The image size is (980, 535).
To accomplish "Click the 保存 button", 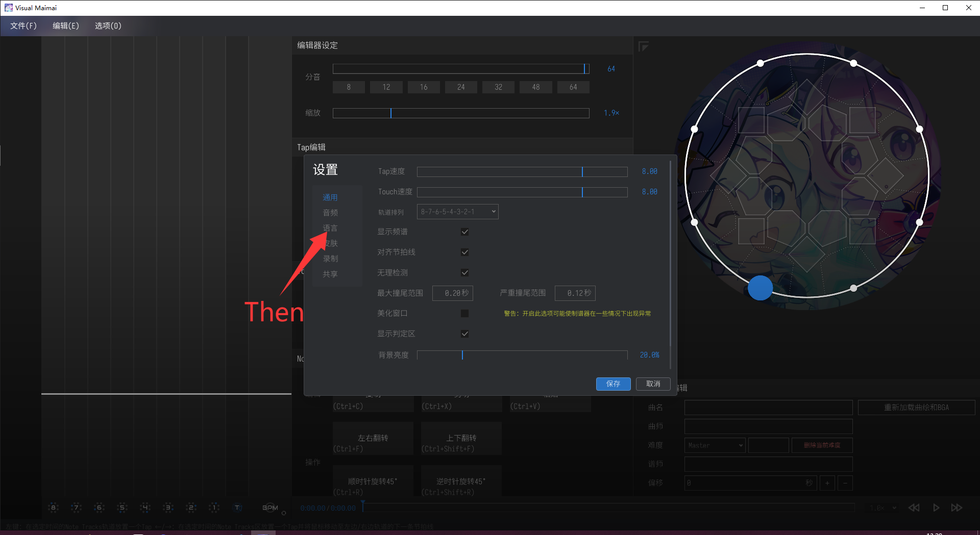I will 613,384.
